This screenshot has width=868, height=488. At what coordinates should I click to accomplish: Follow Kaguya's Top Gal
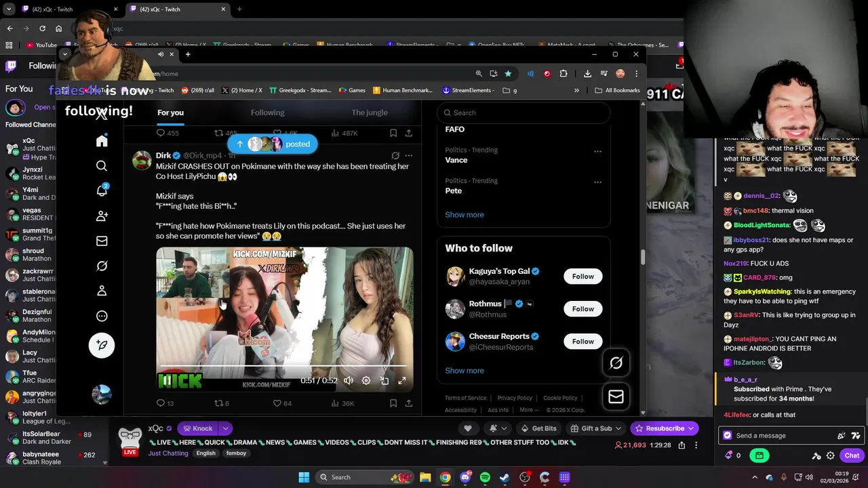583,277
